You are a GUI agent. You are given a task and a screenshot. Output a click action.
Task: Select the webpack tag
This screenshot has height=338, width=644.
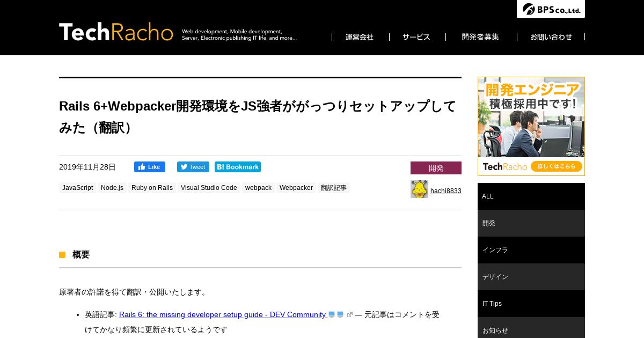(x=258, y=188)
